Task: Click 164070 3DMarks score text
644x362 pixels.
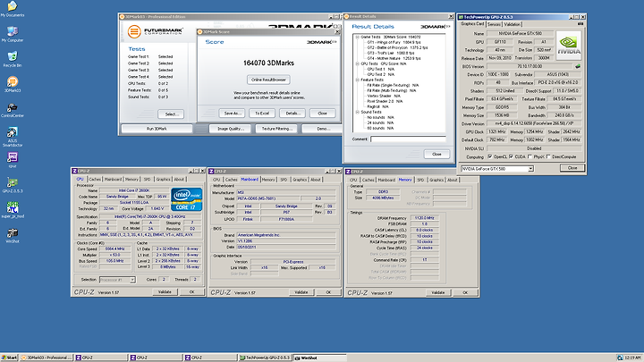Action: (268, 63)
